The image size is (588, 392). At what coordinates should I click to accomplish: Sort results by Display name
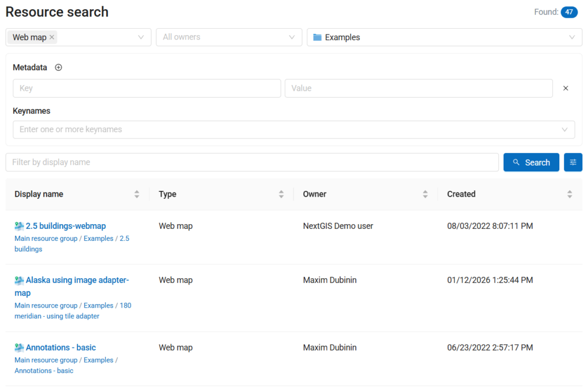[x=137, y=194]
